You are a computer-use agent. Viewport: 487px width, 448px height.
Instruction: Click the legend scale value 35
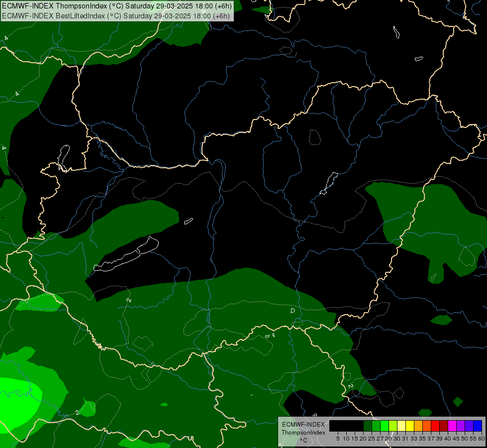coord(423,439)
